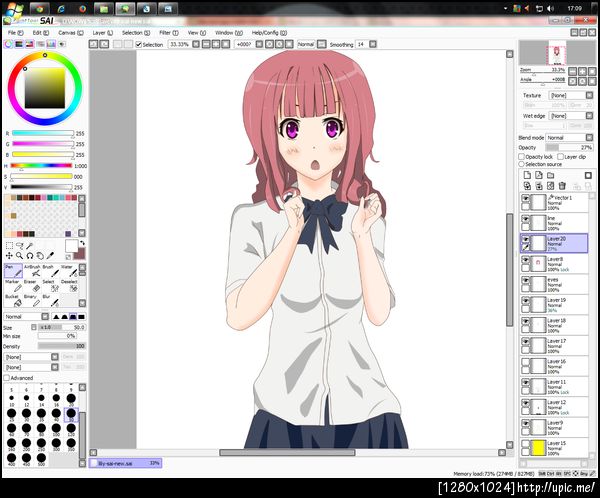This screenshot has height=498, width=600.
Task: Select the flat-top brush edge shape
Action: point(73,317)
